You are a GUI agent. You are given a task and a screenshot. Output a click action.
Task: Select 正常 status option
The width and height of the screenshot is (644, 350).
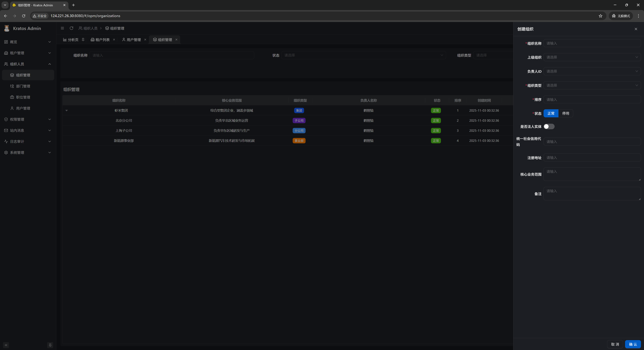(x=551, y=113)
